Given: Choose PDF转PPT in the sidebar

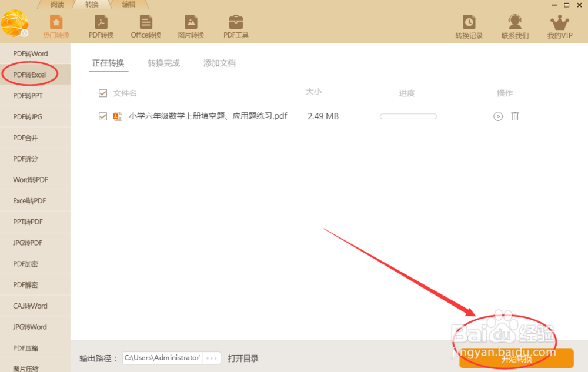Looking at the screenshot, I should [35, 96].
